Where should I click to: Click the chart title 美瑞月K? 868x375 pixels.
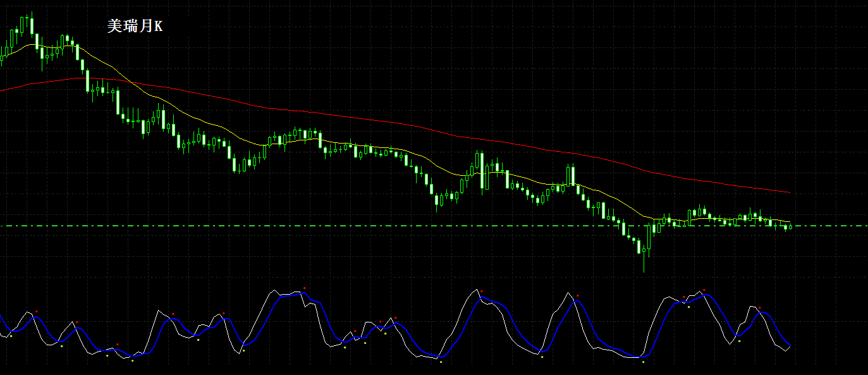tap(135, 26)
